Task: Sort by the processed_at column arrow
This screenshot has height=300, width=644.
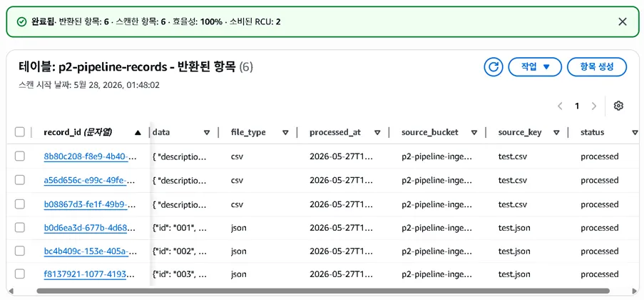Action: [x=377, y=133]
